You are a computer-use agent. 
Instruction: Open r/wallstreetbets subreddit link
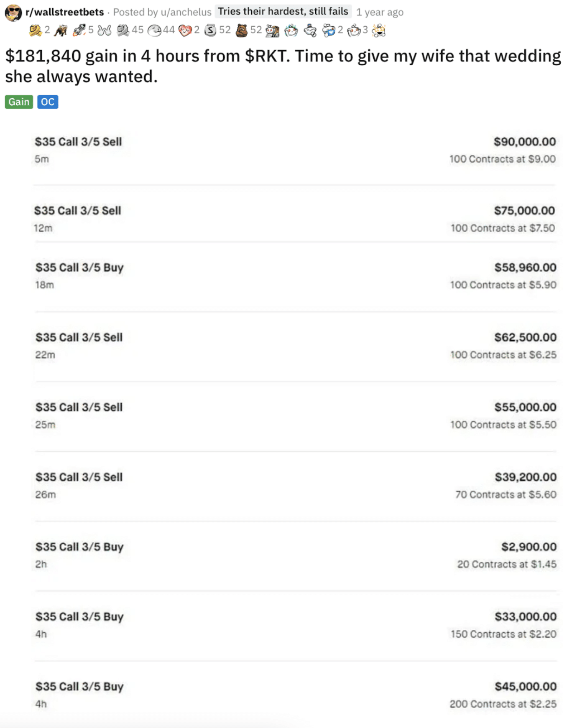65,12
